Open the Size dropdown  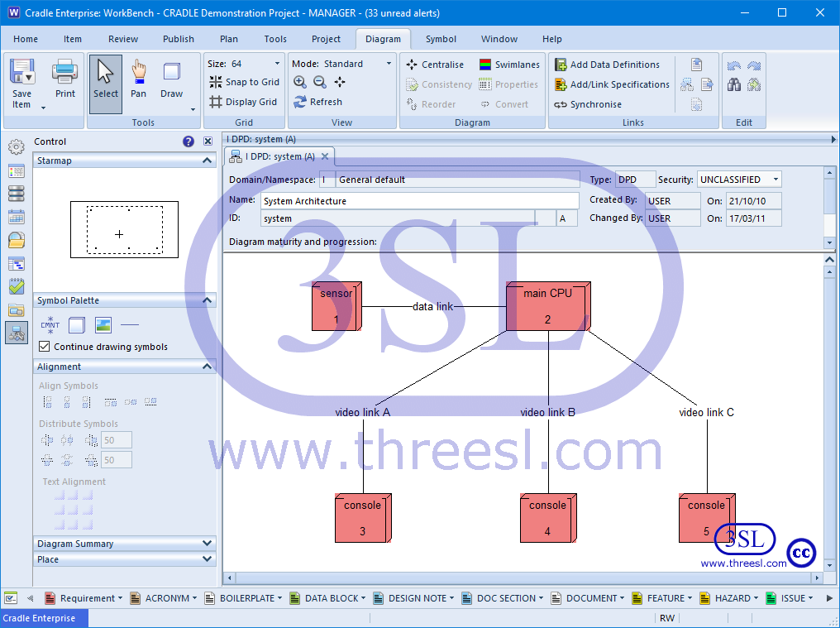(277, 64)
